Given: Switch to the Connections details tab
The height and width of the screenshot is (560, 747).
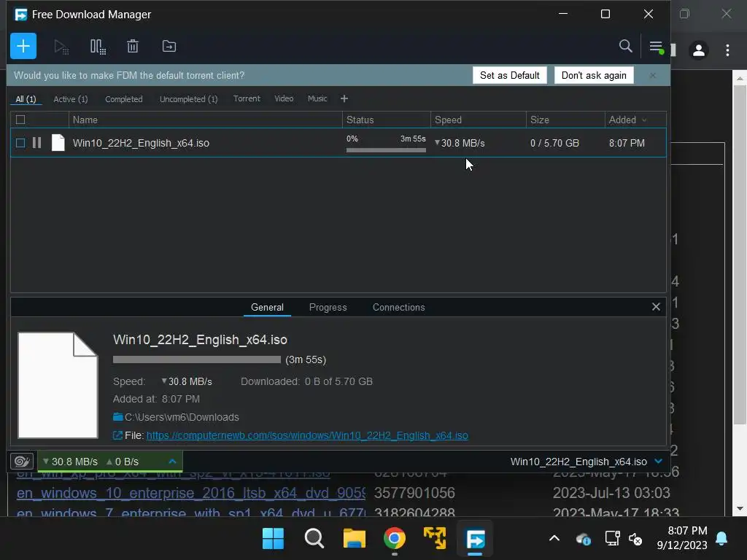Looking at the screenshot, I should (x=399, y=307).
